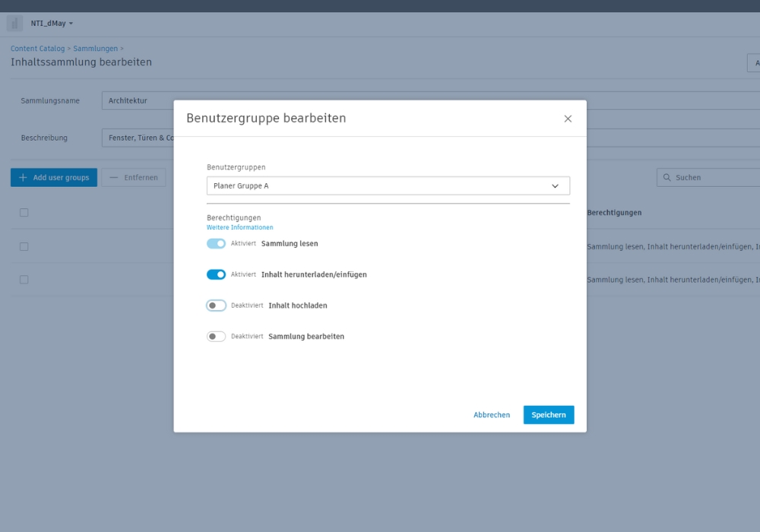
Task: Enable Sammlung bearbeiten permission switch
Action: point(216,337)
